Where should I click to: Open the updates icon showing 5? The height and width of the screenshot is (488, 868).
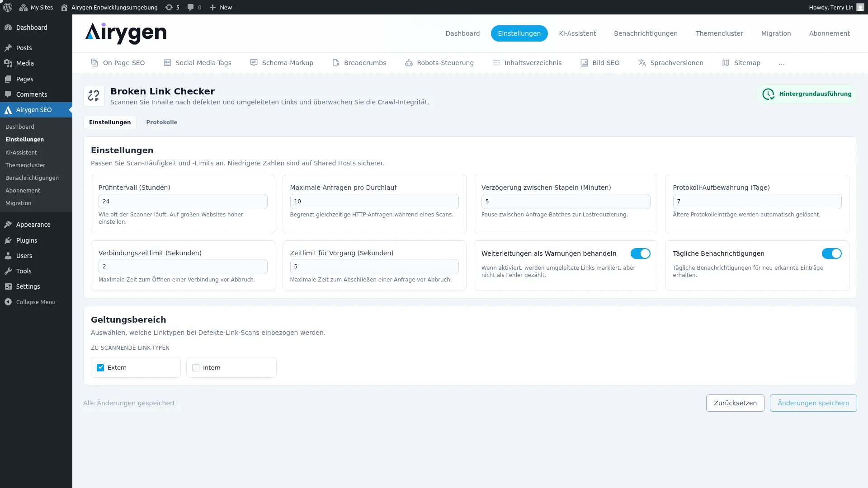click(169, 7)
